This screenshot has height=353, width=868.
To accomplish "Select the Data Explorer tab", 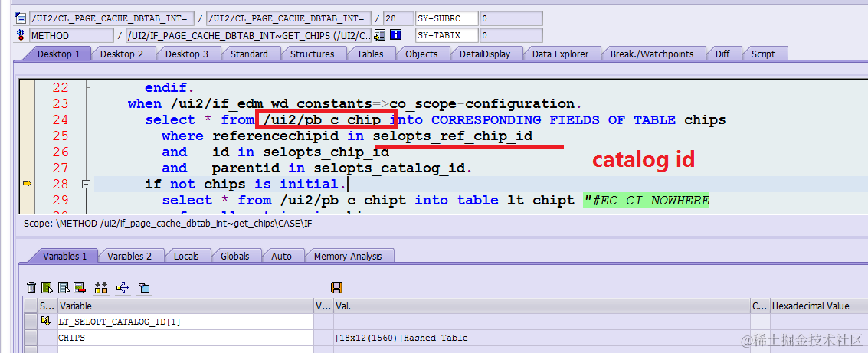I will click(x=560, y=54).
